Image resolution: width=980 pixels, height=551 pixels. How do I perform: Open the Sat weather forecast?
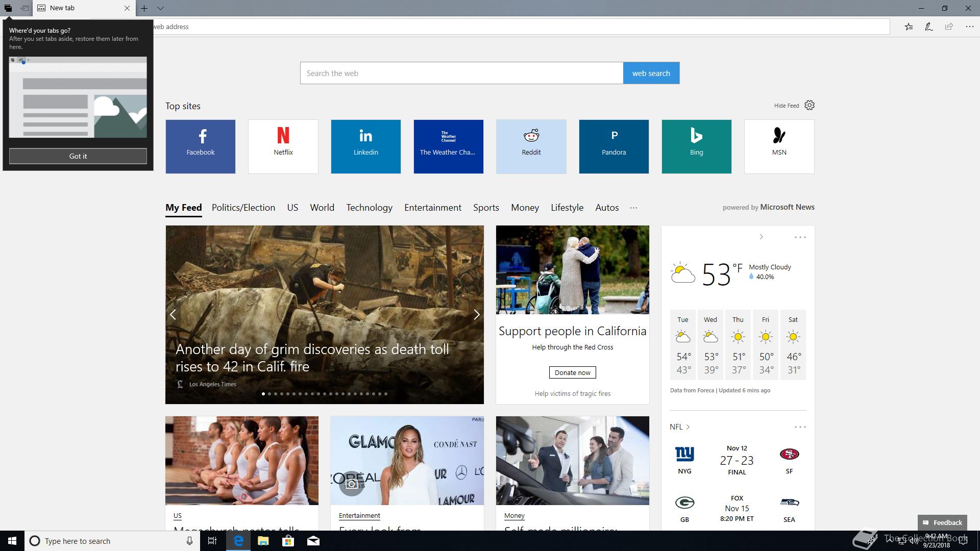click(793, 344)
